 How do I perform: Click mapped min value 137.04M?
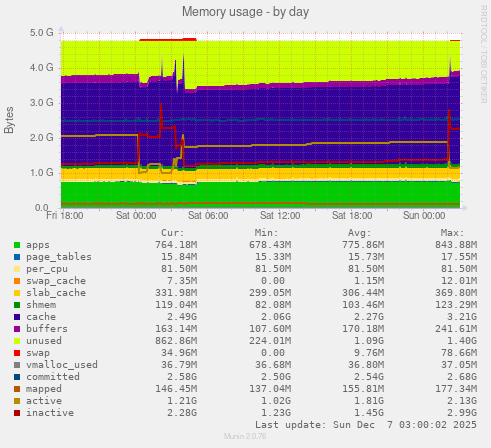point(270,389)
